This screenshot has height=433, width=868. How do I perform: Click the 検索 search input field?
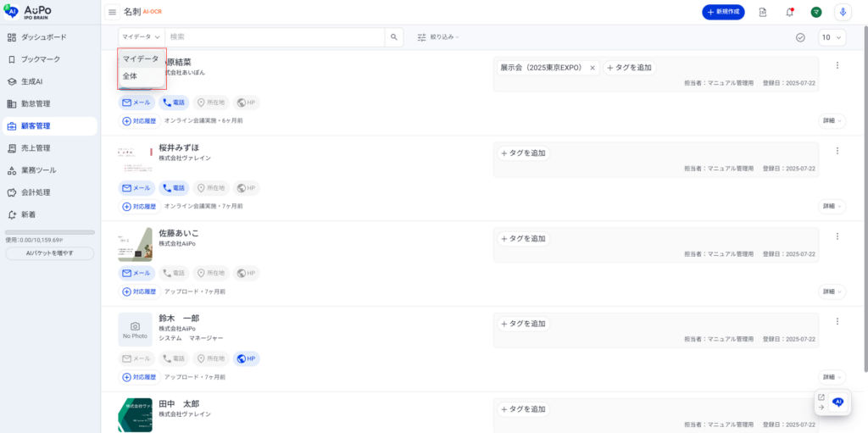pos(275,37)
